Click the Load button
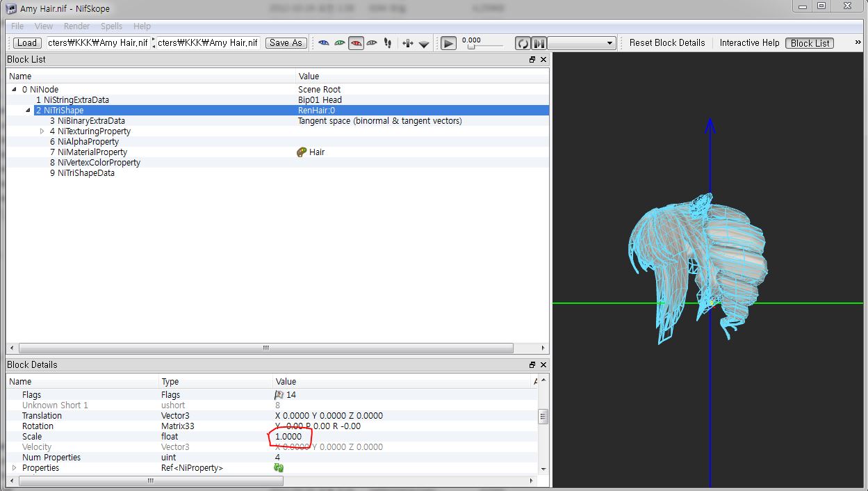Screen dimensions: 868x491 27,43
